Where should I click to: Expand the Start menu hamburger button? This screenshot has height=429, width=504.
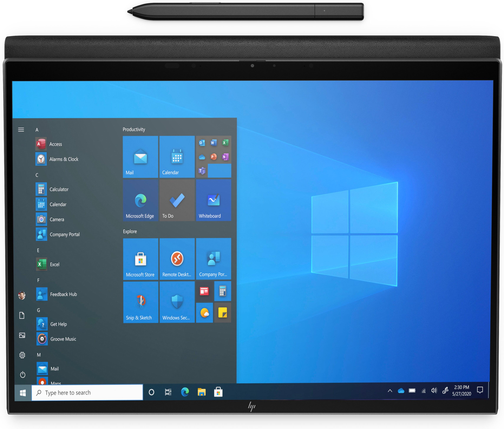pyautogui.click(x=21, y=130)
